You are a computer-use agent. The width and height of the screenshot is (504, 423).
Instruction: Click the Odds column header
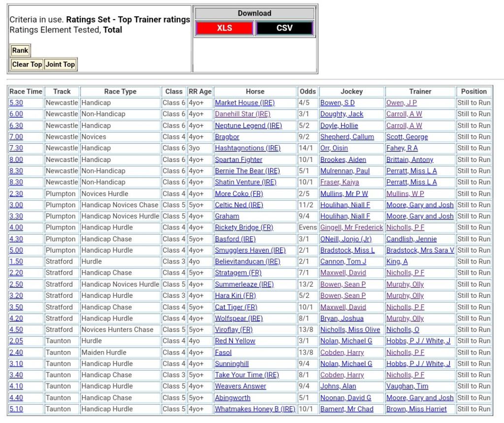(x=308, y=92)
